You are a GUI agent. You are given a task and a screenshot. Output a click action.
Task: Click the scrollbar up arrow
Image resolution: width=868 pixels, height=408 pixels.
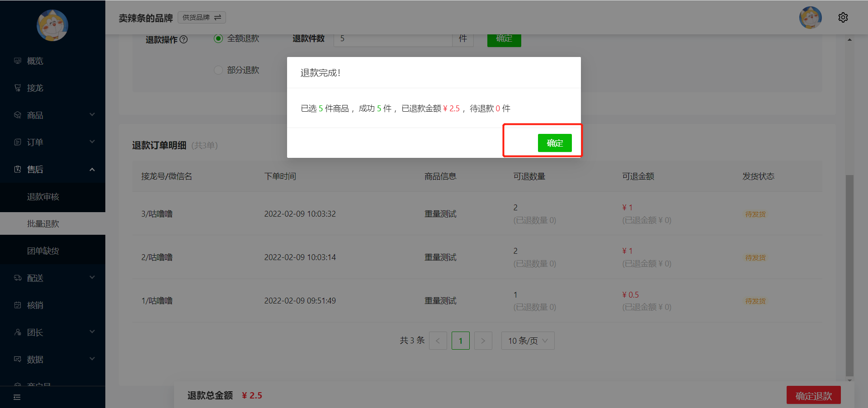849,40
